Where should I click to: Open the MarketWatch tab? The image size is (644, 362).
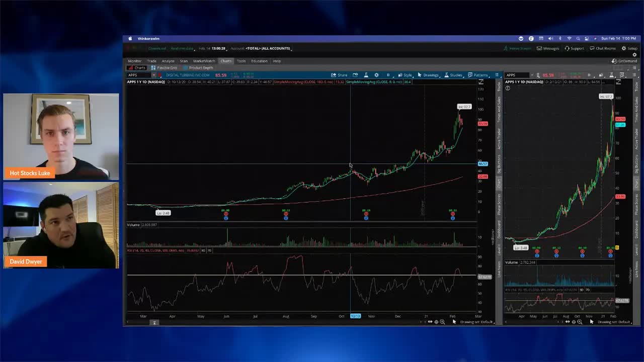204,61
